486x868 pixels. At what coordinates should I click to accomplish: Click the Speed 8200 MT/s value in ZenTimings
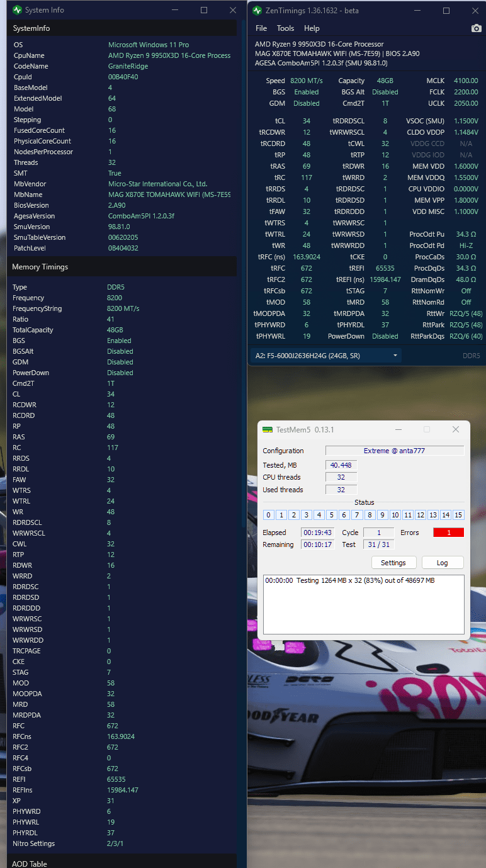[307, 81]
